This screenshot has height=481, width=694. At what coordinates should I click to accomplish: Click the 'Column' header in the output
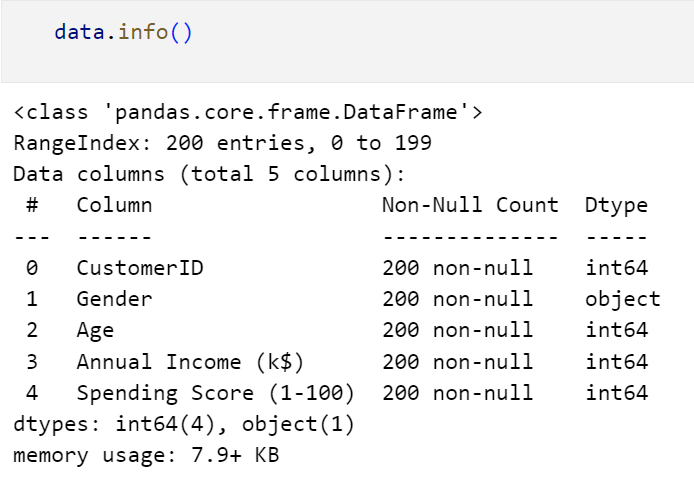point(114,205)
